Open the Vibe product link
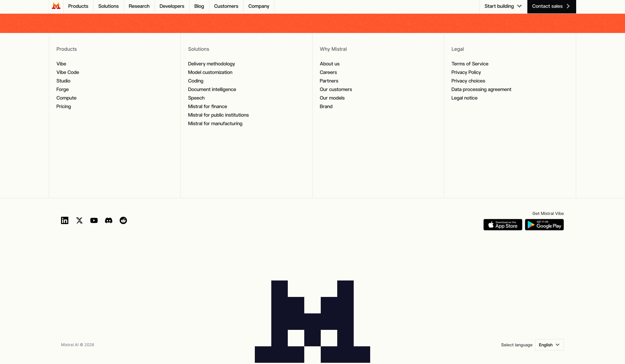 pyautogui.click(x=61, y=64)
